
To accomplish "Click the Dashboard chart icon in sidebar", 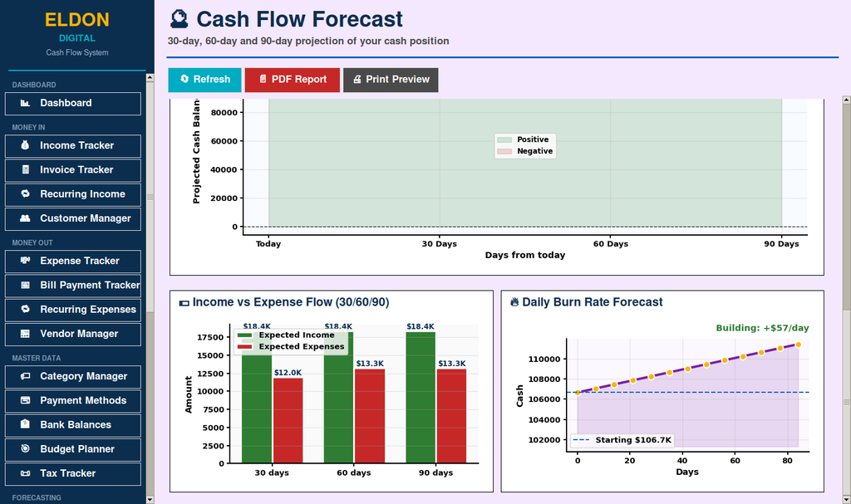I will [25, 103].
